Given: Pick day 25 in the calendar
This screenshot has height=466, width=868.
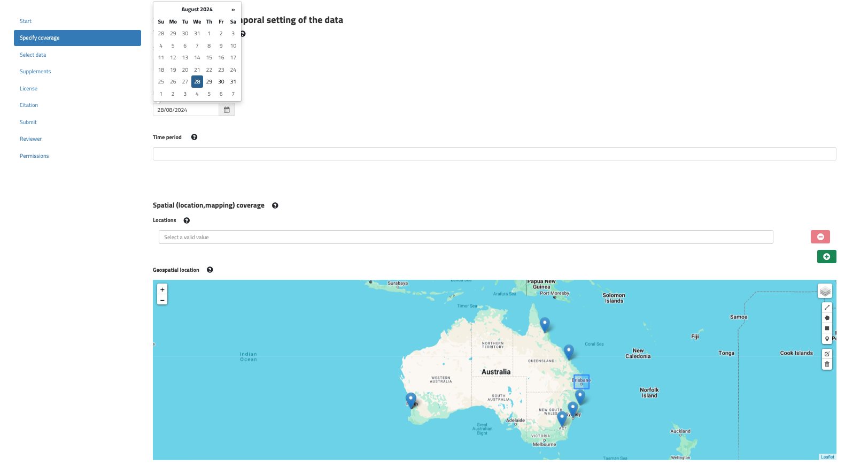Looking at the screenshot, I should 161,82.
